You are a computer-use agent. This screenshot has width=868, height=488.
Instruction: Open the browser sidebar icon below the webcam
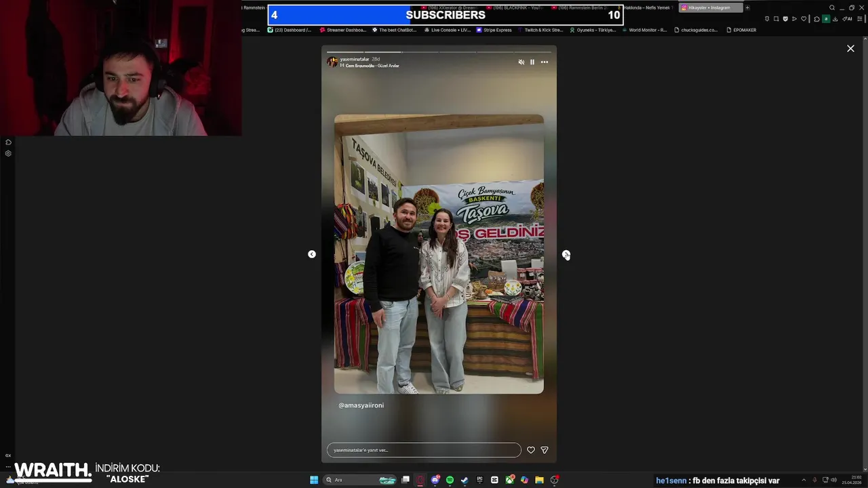pos(8,142)
